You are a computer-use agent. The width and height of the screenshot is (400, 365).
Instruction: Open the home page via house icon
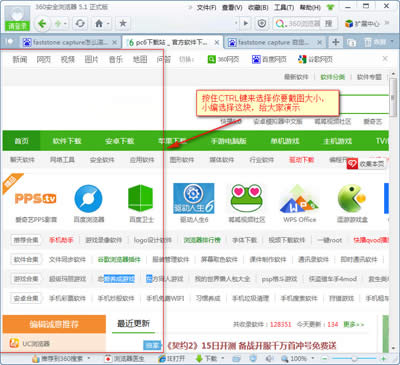[99, 23]
